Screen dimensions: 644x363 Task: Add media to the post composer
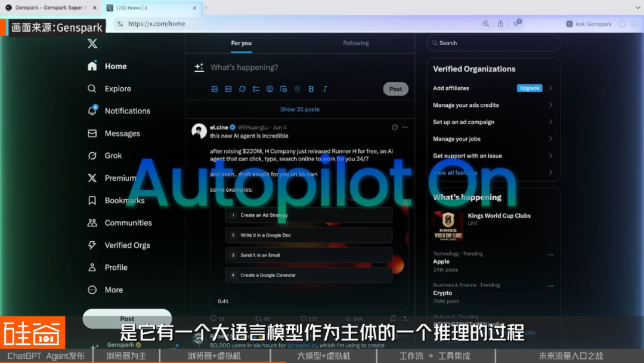(215, 89)
